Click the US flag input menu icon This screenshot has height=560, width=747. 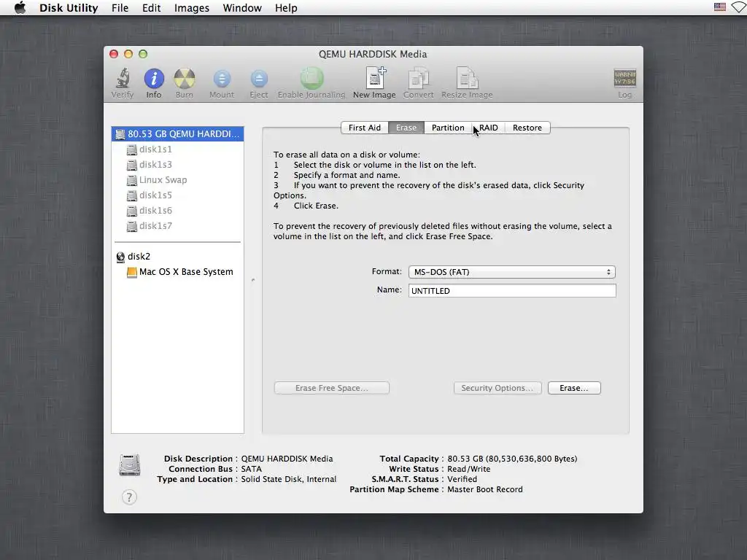point(719,7)
